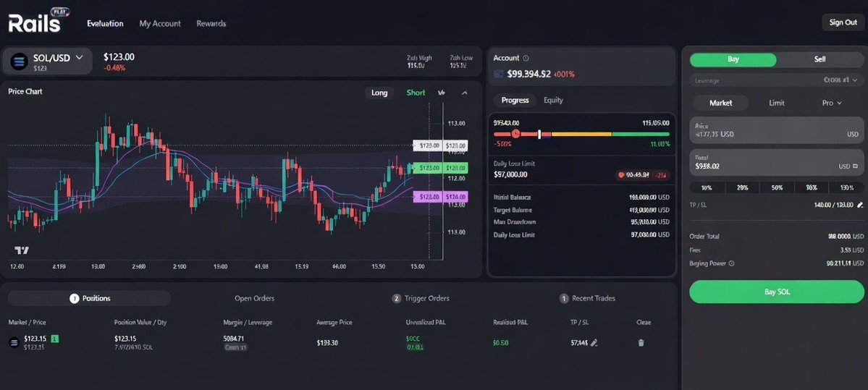Viewport: 868px width, 390px height.
Task: Click the Market / Price column header
Action: pos(28,322)
